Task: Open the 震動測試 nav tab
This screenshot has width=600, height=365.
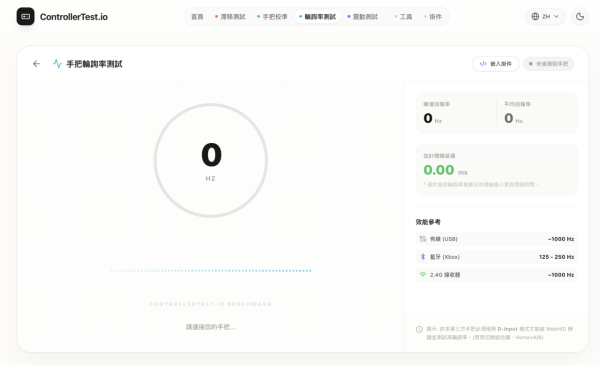Action: (362, 17)
